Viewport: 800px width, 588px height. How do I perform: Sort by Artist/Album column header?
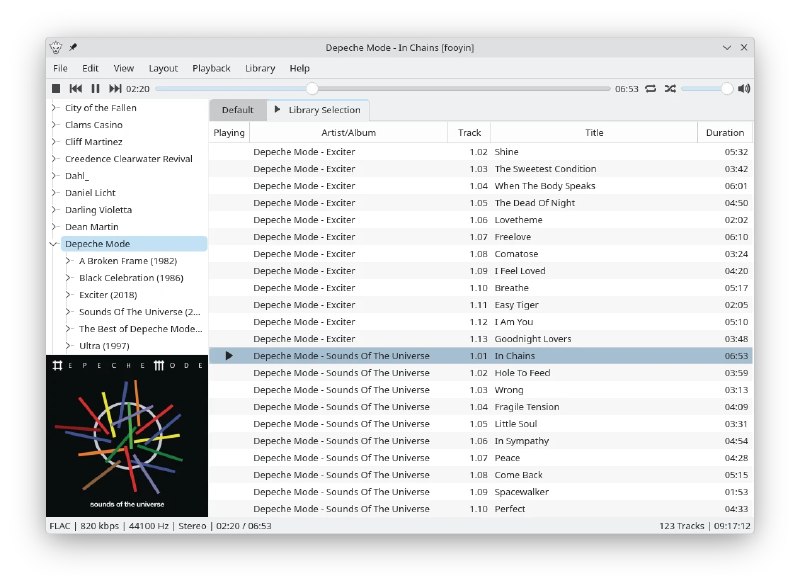tap(348, 133)
